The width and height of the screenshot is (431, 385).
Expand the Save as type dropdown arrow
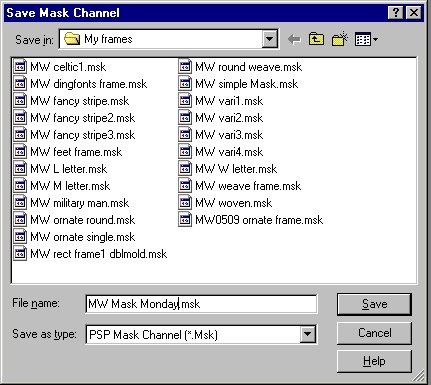coord(307,334)
